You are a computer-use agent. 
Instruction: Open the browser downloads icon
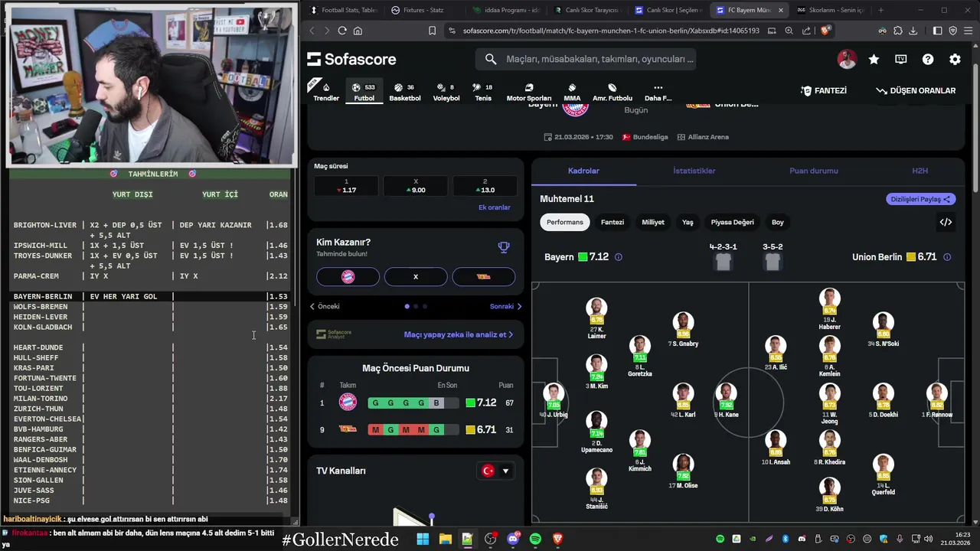[x=913, y=31]
